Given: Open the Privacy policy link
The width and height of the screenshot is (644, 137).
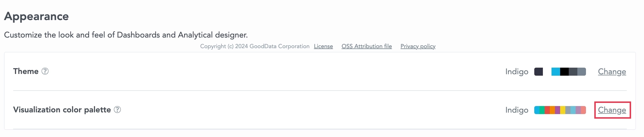Looking at the screenshot, I should click(x=418, y=46).
